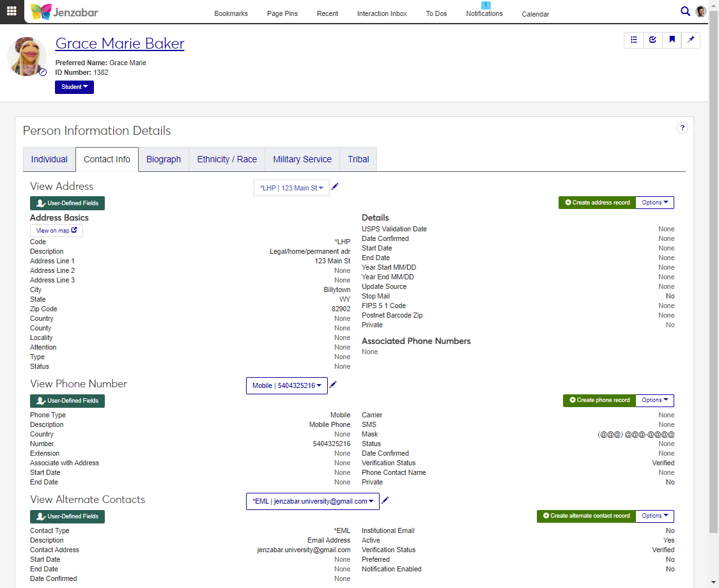Image resolution: width=719 pixels, height=588 pixels.
Task: Open the app launcher grid icon
Action: pos(12,12)
